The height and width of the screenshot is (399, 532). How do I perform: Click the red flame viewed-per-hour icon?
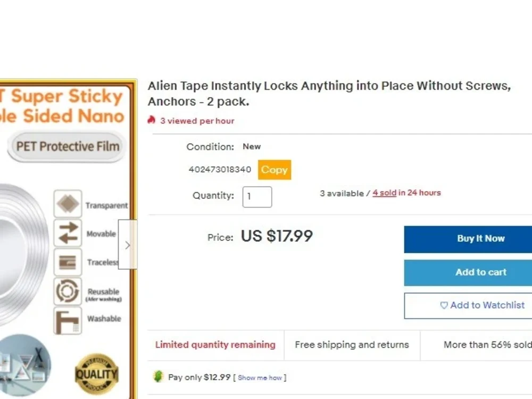click(x=151, y=120)
